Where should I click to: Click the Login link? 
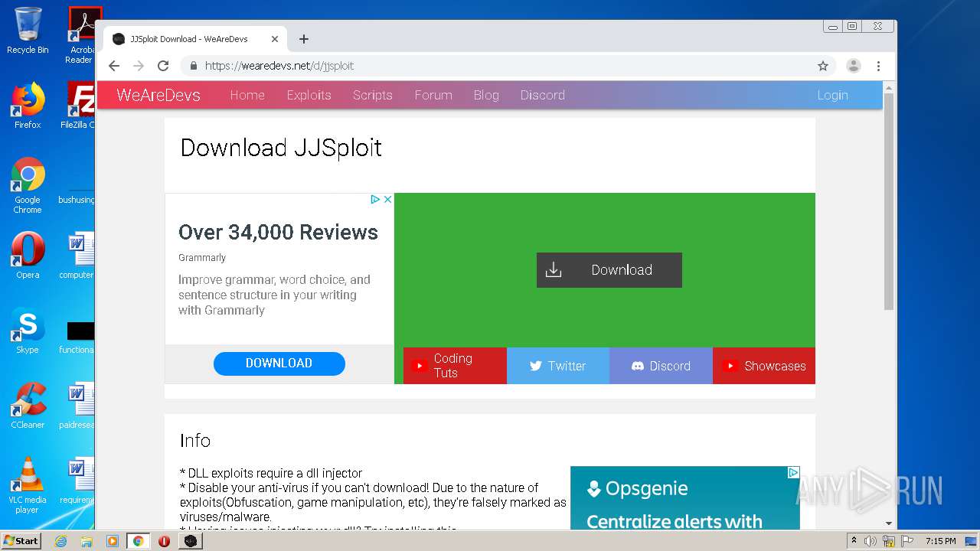[832, 95]
